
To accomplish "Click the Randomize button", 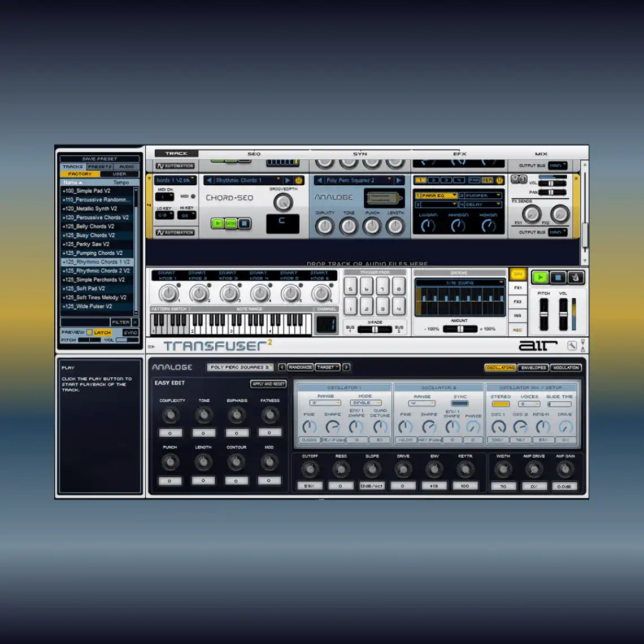I will pyautogui.click(x=300, y=367).
